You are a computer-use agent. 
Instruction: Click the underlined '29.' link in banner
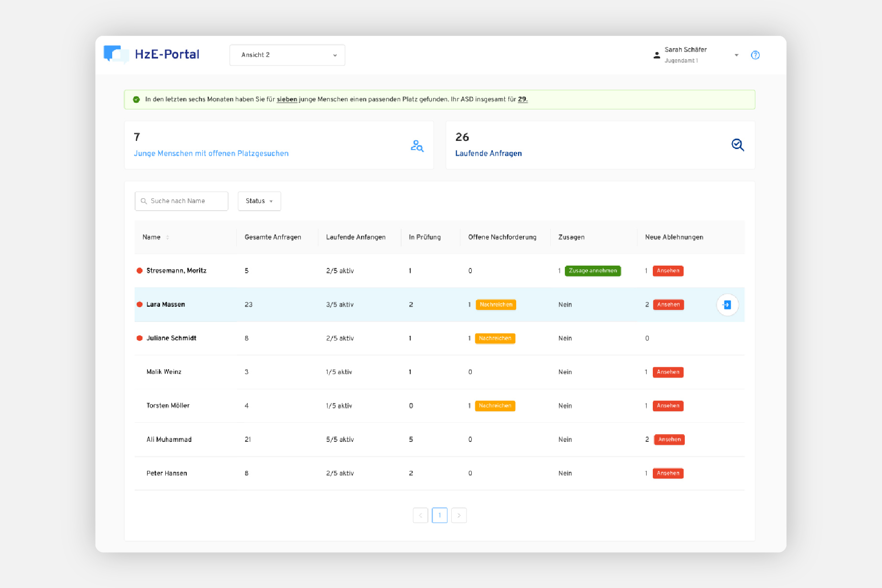pyautogui.click(x=523, y=99)
